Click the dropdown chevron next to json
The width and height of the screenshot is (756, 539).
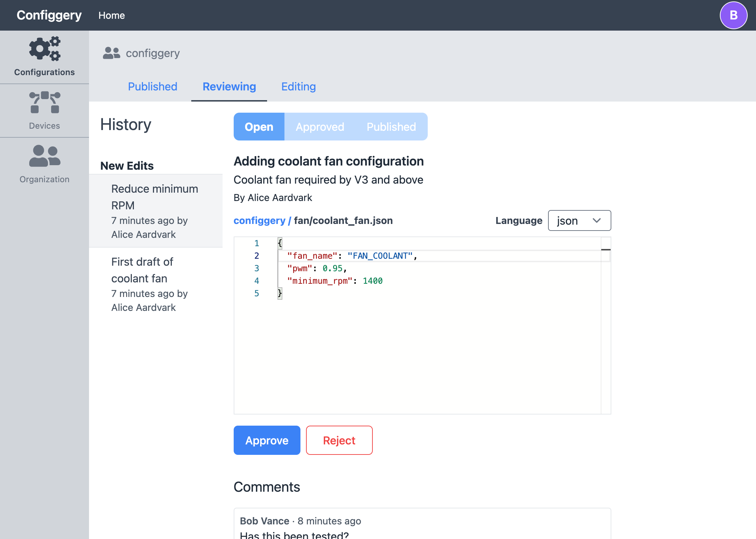(597, 220)
